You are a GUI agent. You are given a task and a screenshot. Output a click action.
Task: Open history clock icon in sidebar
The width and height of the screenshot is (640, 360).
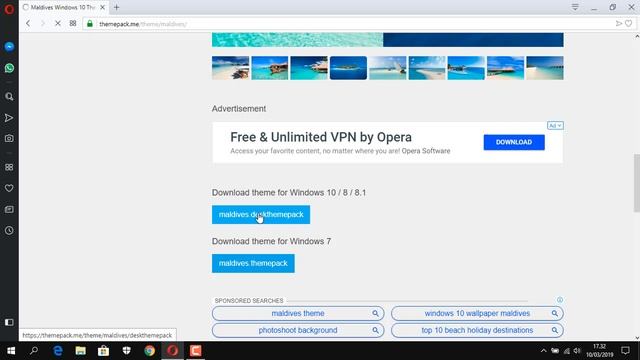pyautogui.click(x=9, y=231)
